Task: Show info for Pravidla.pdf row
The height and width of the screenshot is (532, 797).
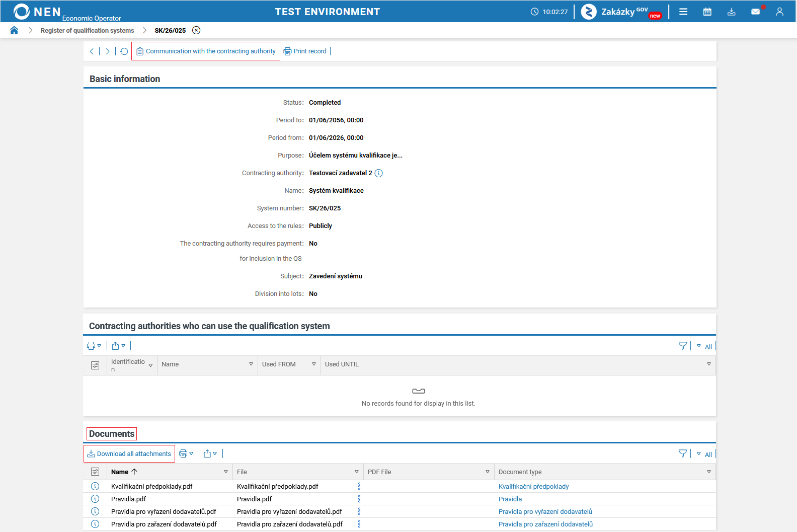Action: tap(95, 499)
